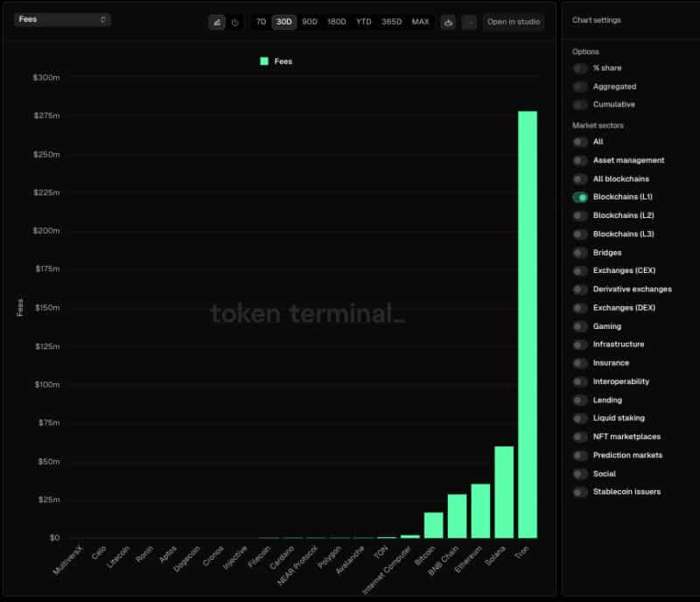Turn on the Gaming toggle
This screenshot has height=602, width=700.
tap(580, 326)
